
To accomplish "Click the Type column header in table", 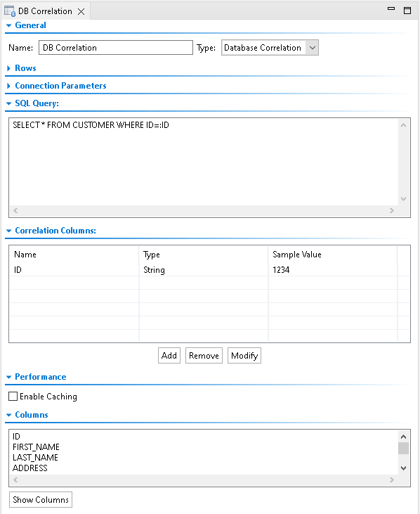I will (203, 255).
